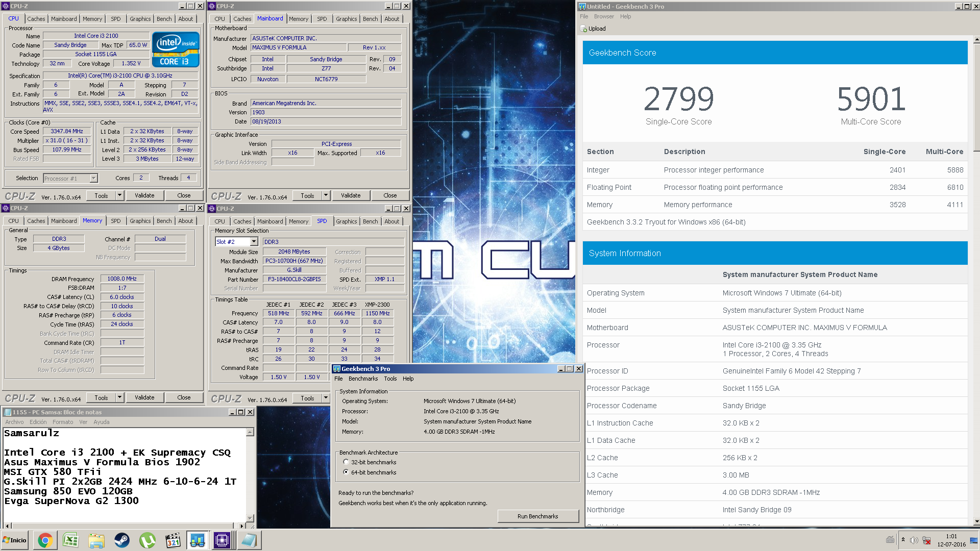Open Bench tab in the Mainboard window
980x551 pixels.
click(x=370, y=19)
